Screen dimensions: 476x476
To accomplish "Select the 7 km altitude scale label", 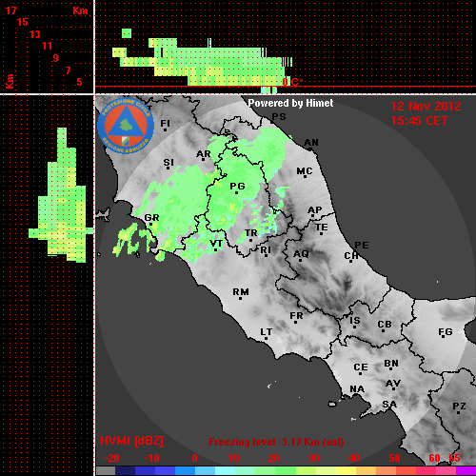I will [68, 70].
